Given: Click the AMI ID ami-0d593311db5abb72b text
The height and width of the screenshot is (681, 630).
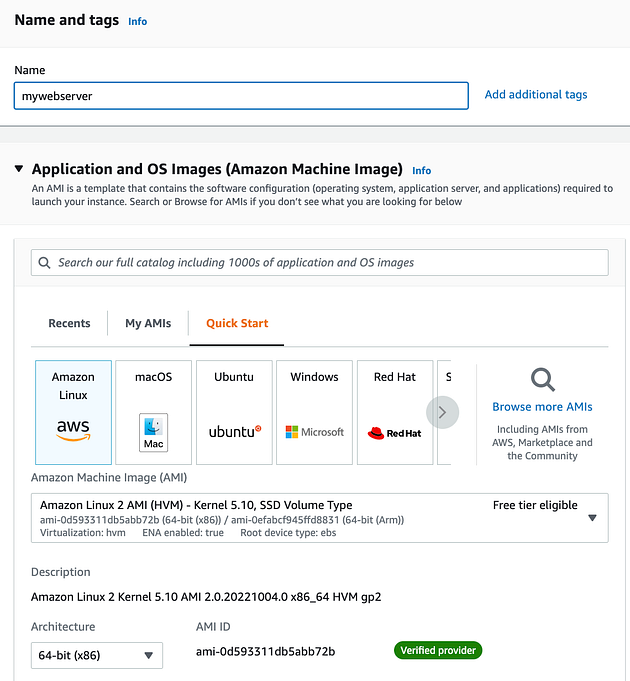Looking at the screenshot, I should point(265,651).
